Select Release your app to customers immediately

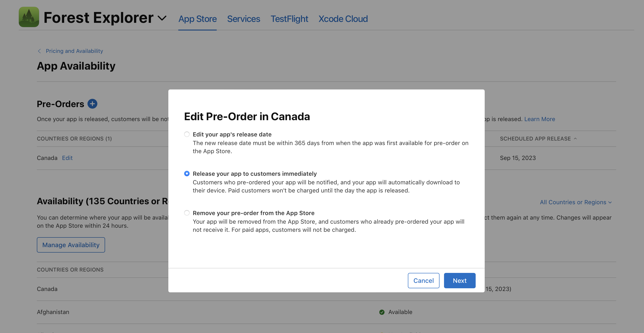tap(187, 174)
